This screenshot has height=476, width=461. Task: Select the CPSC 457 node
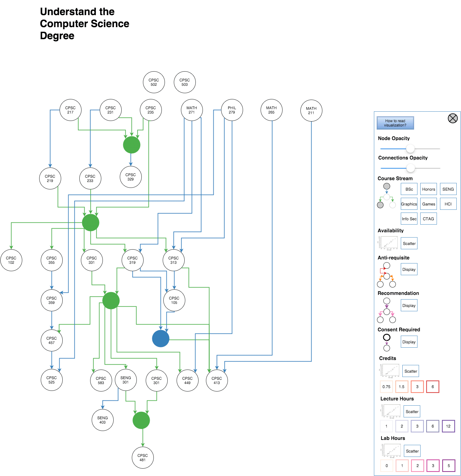pos(52,341)
